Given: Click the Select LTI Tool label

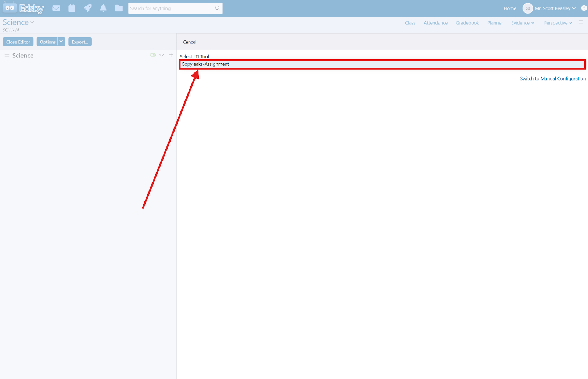Looking at the screenshot, I should coord(194,56).
